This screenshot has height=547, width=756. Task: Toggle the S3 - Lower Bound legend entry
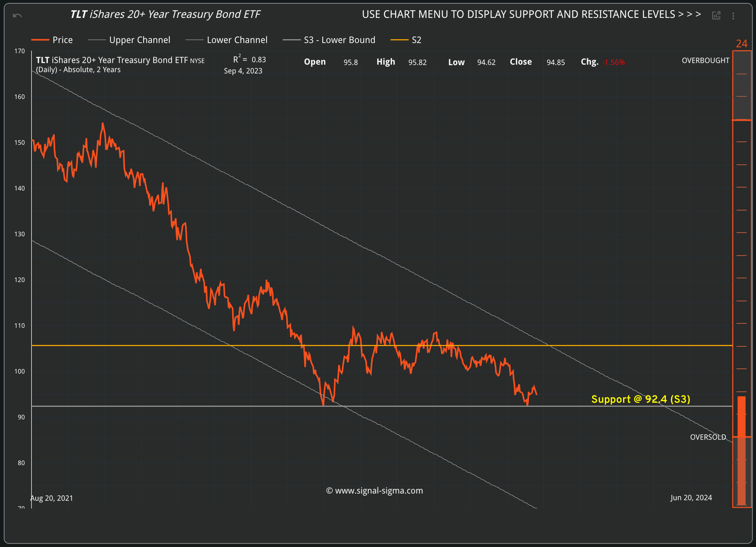(329, 40)
